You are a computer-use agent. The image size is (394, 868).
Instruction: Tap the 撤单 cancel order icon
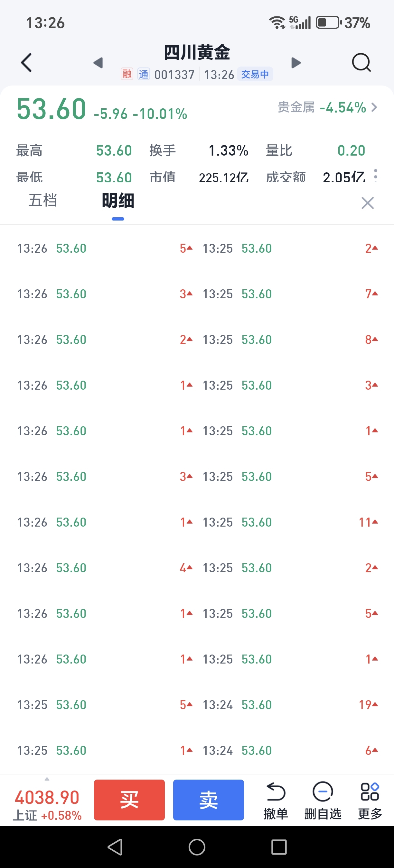(x=276, y=799)
